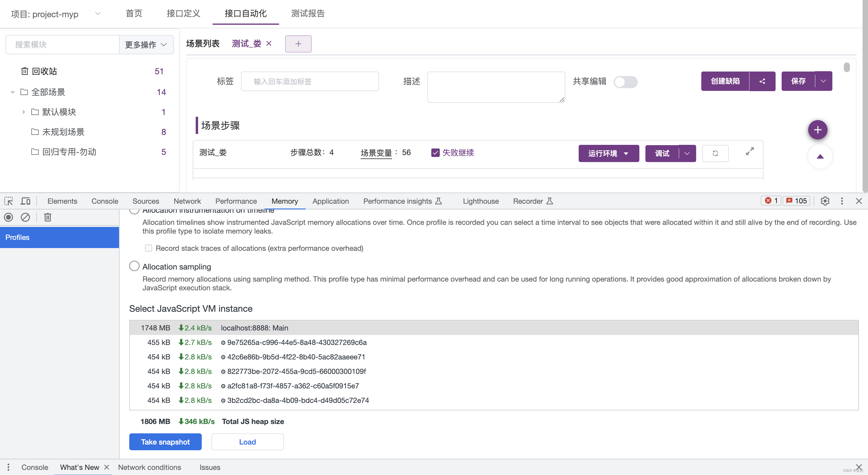This screenshot has width=868, height=475.
Task: Toggle 共享编辑 switch
Action: coord(626,81)
